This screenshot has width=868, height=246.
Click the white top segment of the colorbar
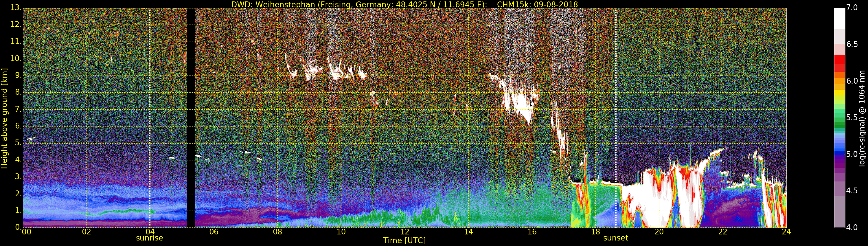point(839,19)
